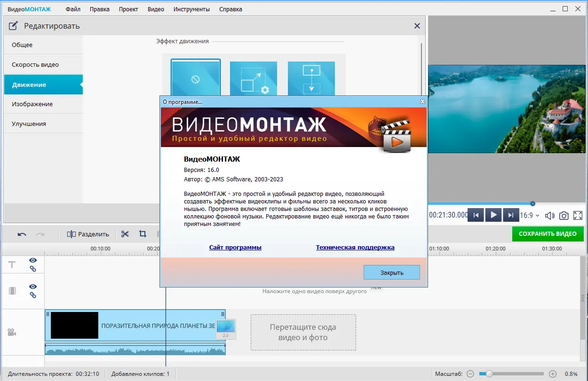Click the Масштаб zoom slider handle
Viewport: 588px width, 381px height.
click(489, 374)
